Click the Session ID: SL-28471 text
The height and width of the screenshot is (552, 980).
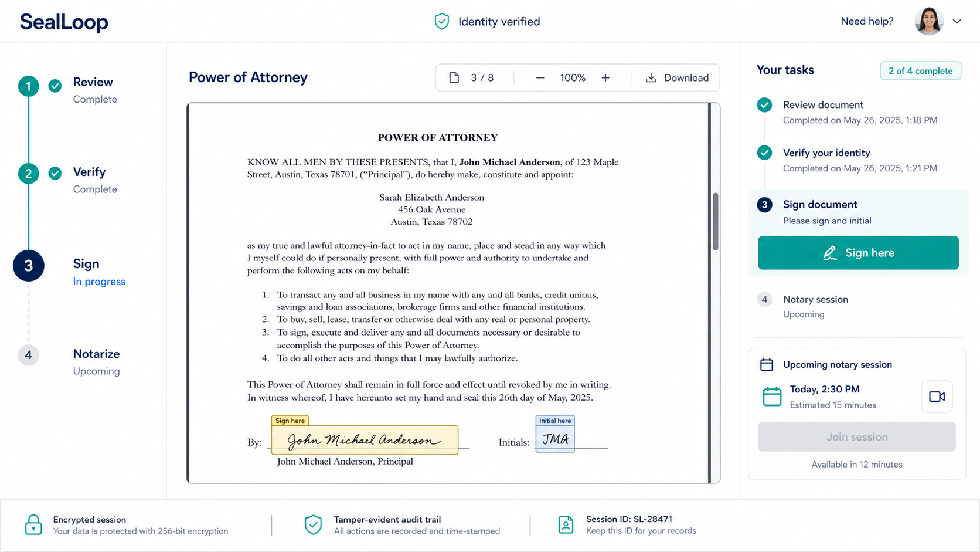[x=629, y=519]
